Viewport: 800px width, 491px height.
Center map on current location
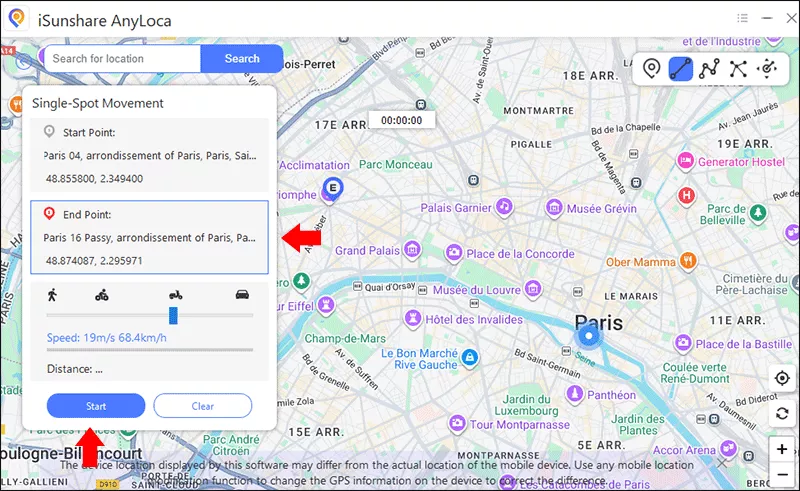(x=782, y=378)
